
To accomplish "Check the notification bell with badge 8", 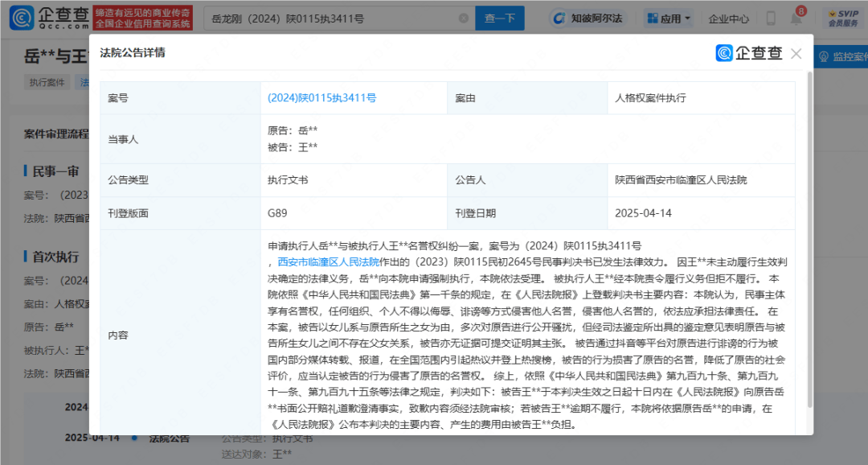I will point(796,19).
